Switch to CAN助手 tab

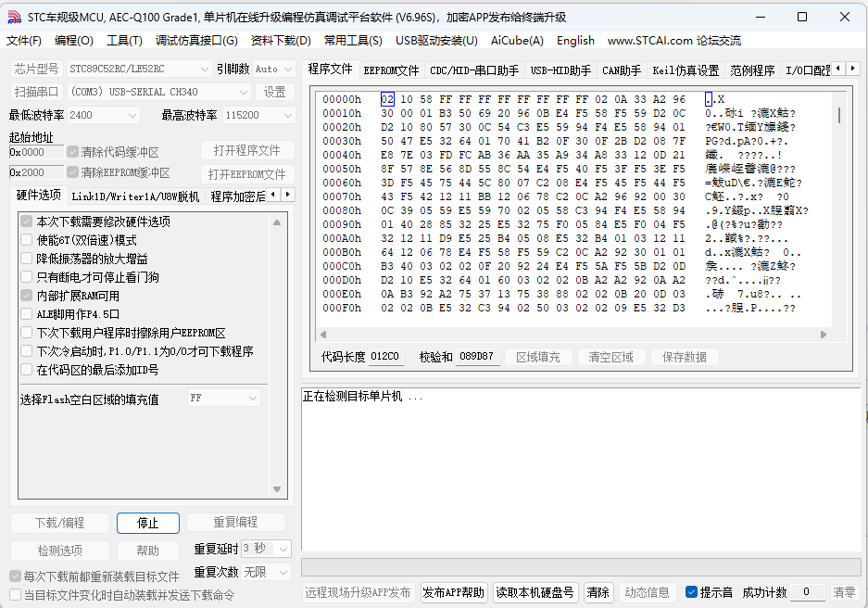622,70
